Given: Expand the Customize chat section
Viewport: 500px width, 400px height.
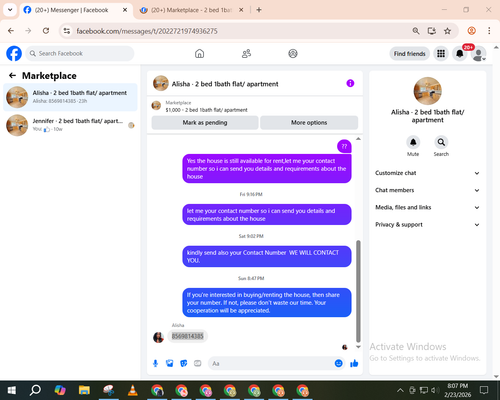Looking at the screenshot, I should 427,173.
